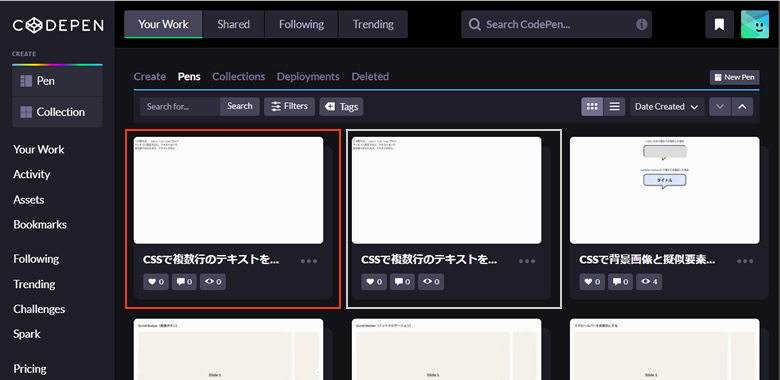780x380 pixels.
Task: Like the CSSで背景画像と擬似要素 pen with heart
Action: click(x=592, y=282)
